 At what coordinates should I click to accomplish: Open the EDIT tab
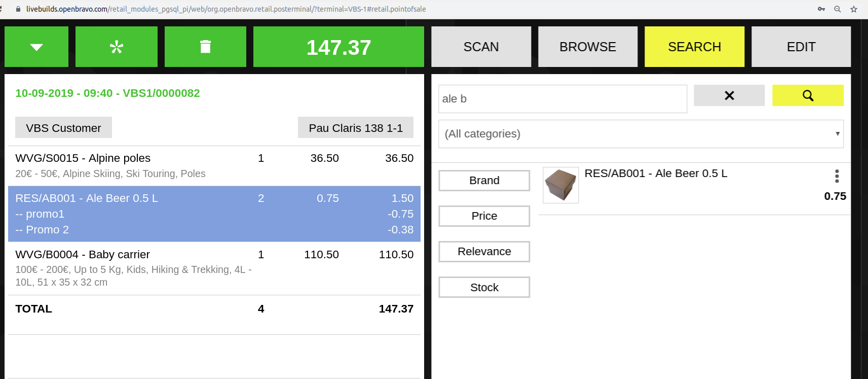[x=801, y=47]
